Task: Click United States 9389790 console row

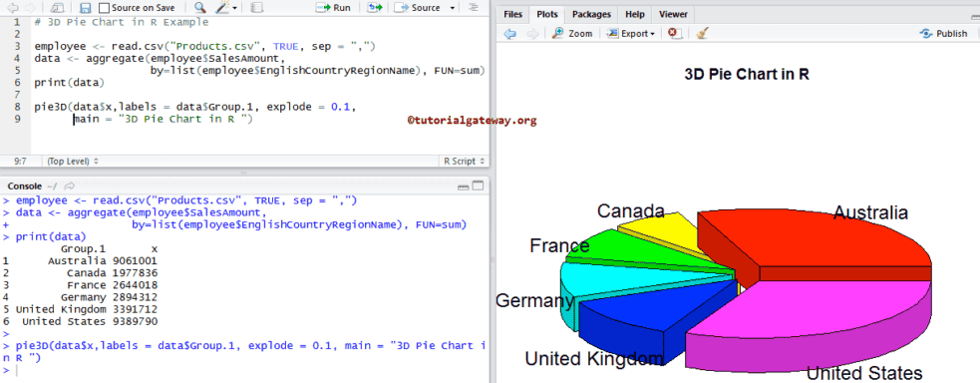Action: coord(80,322)
